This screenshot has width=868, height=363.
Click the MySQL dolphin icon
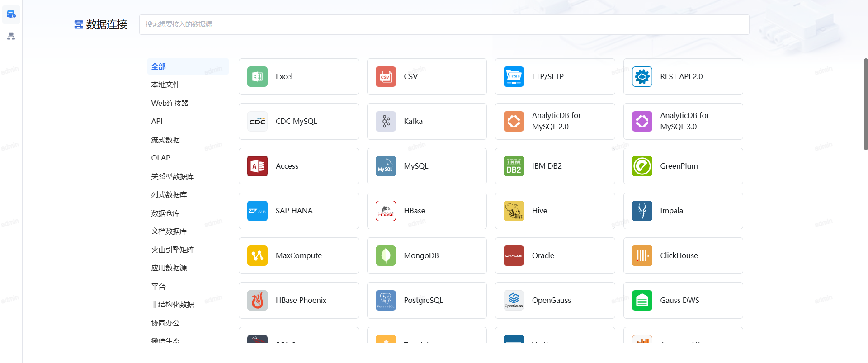[386, 166]
